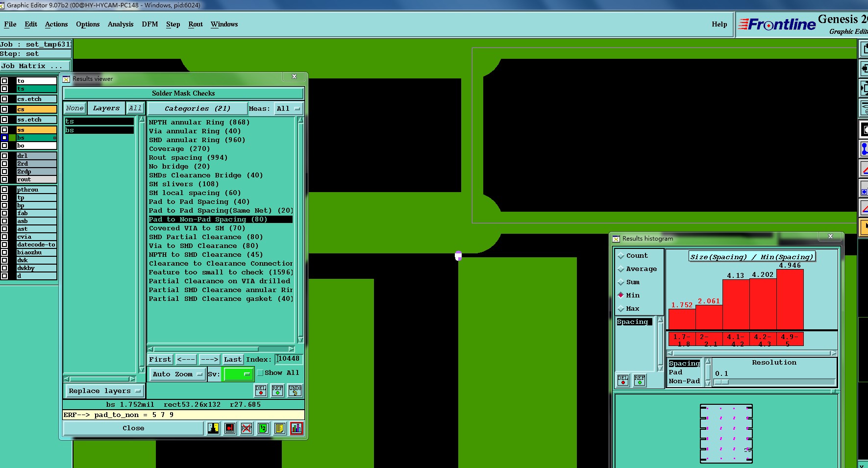Toggle display checkbox for layer 'cs.etch'

(x=4, y=99)
